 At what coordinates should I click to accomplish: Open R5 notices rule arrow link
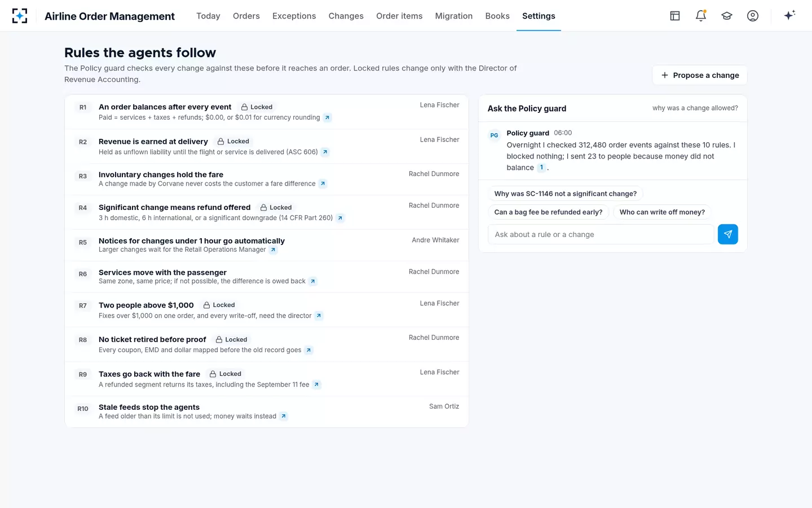(x=273, y=249)
